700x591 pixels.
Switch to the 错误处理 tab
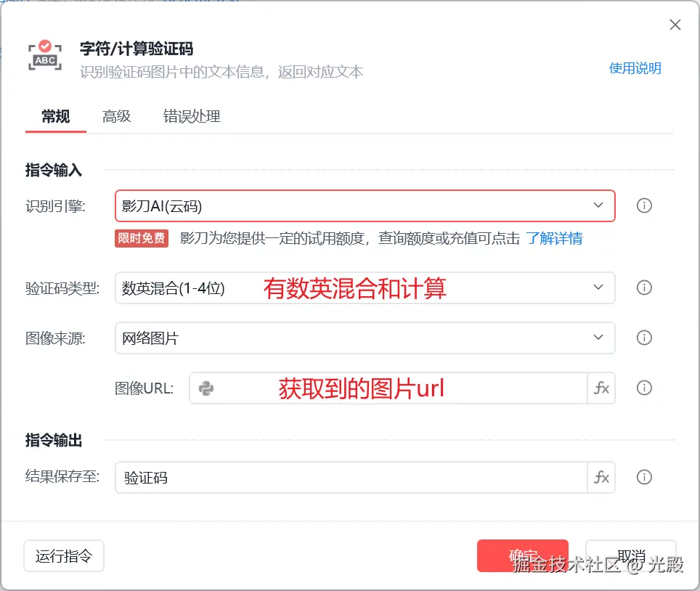tap(192, 116)
